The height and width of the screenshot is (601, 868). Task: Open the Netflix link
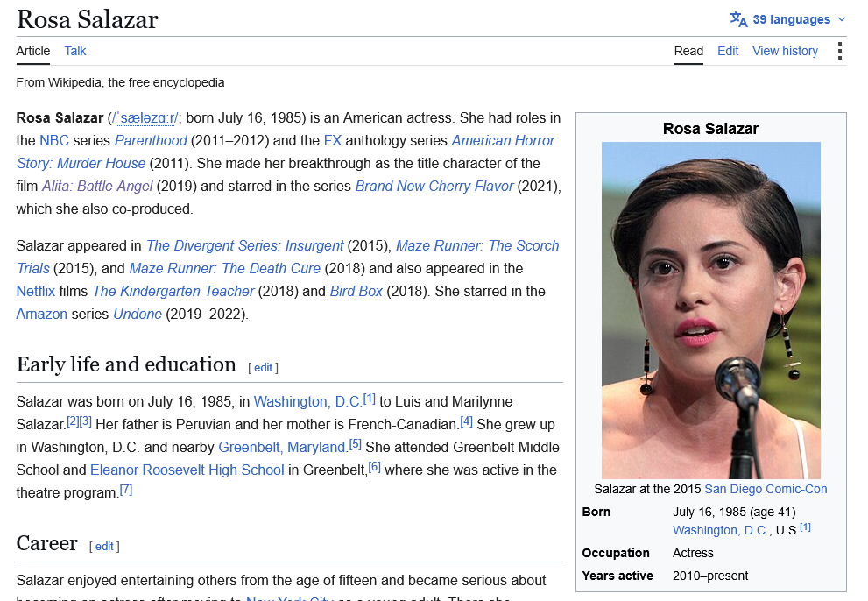coord(36,292)
